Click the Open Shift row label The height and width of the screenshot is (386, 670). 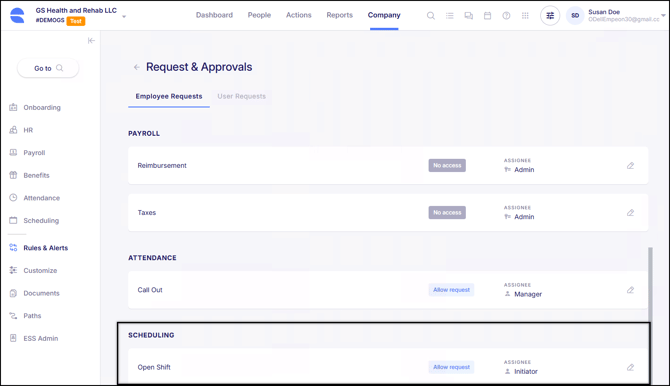[x=154, y=367]
